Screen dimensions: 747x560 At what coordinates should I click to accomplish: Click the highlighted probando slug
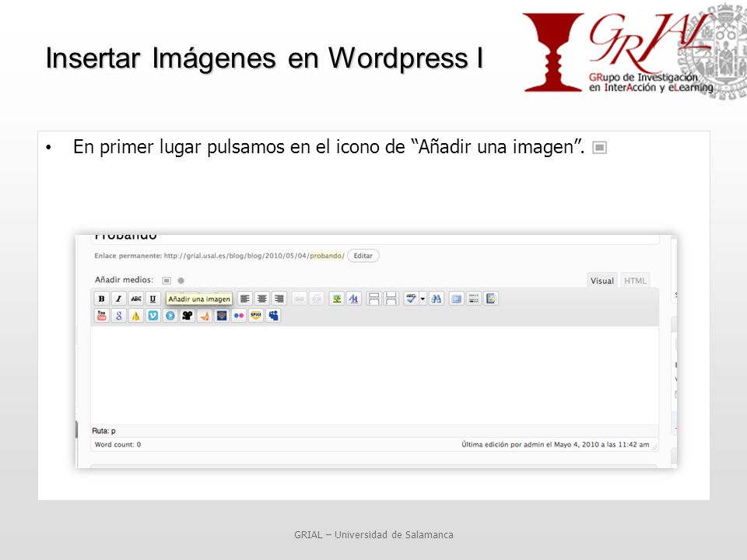point(326,256)
